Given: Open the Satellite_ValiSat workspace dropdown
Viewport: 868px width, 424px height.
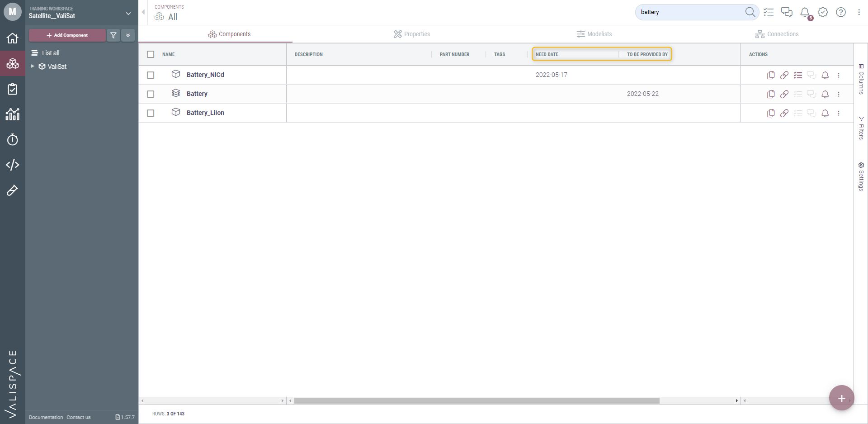Looking at the screenshot, I should 128,14.
